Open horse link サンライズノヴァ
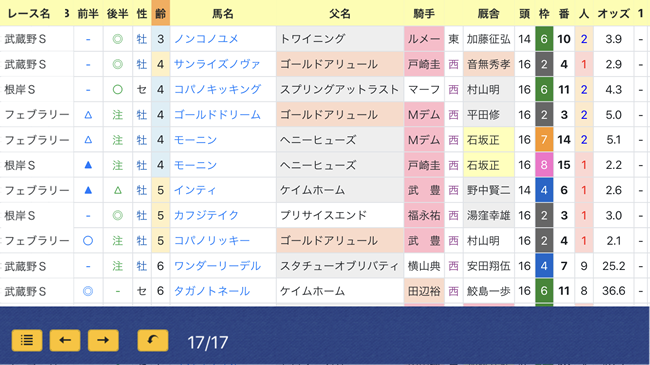 tap(217, 64)
